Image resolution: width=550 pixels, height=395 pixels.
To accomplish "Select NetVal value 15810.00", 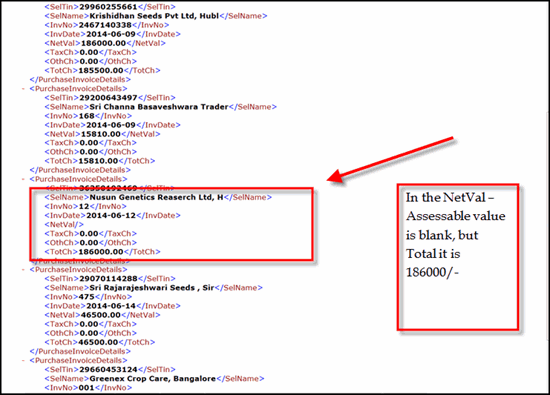I will point(101,134).
